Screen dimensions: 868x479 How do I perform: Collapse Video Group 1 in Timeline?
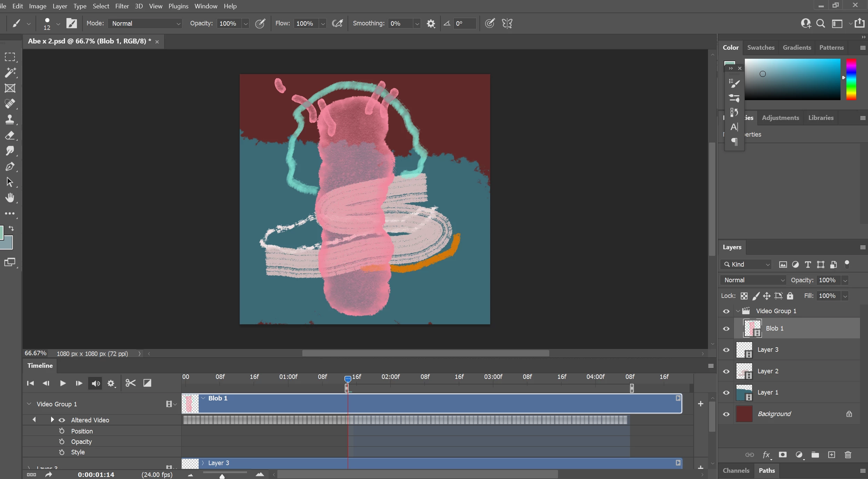[x=29, y=404]
